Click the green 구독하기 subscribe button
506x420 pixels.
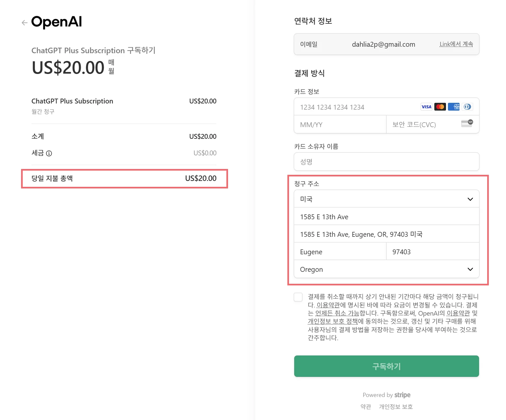tap(386, 366)
